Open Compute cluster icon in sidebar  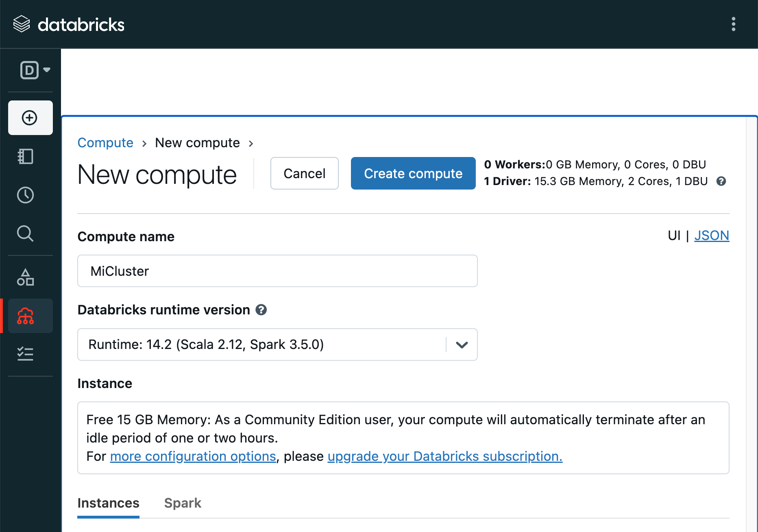click(30, 316)
